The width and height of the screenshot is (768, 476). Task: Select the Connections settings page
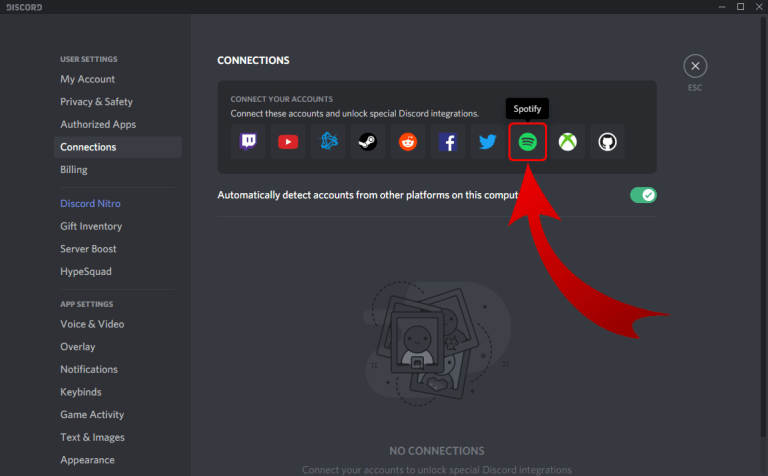click(x=118, y=147)
